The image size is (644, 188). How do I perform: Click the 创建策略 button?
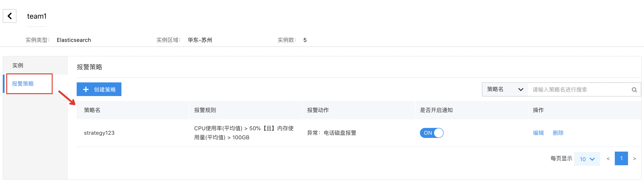click(x=99, y=89)
